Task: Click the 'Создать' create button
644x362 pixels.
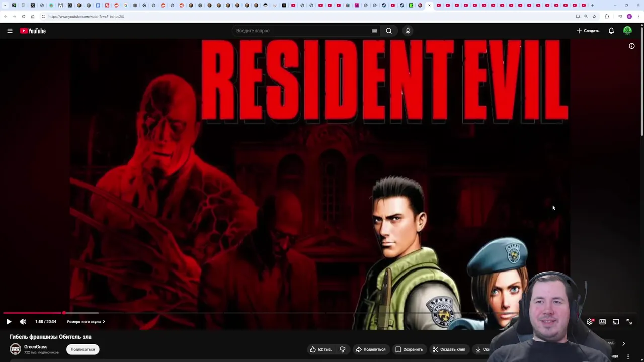Action: pyautogui.click(x=588, y=31)
